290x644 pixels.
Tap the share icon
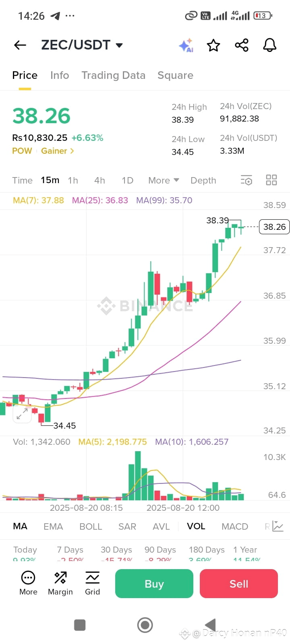pyautogui.click(x=242, y=45)
